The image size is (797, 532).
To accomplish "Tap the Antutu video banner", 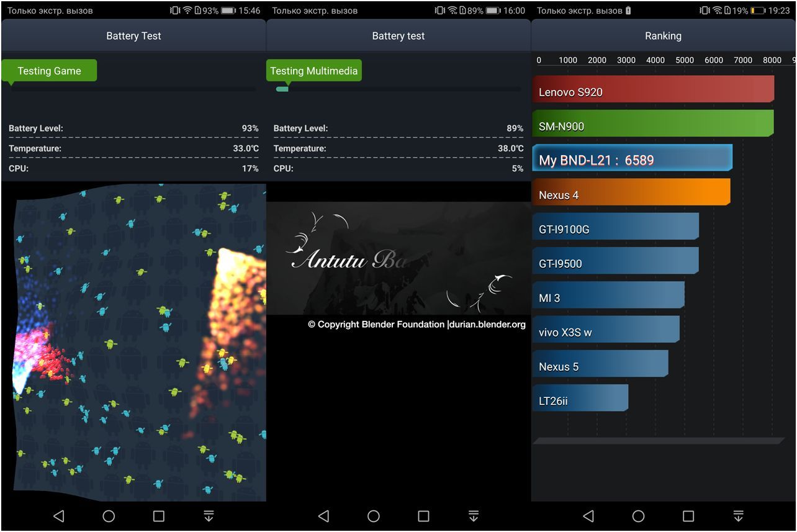I will coord(398,258).
